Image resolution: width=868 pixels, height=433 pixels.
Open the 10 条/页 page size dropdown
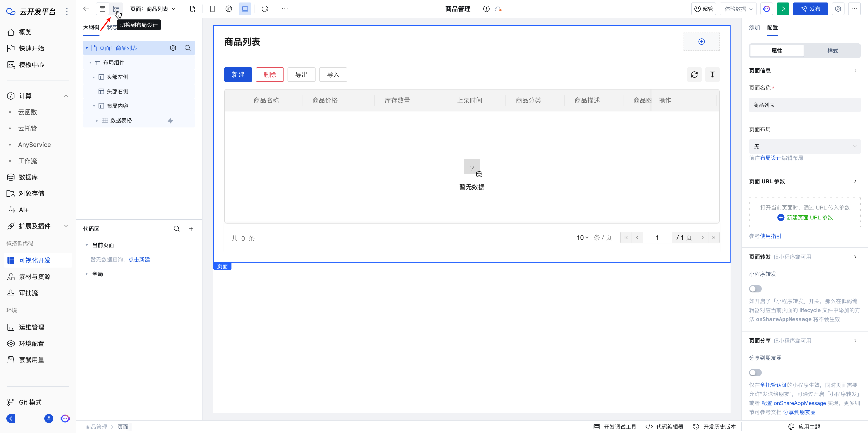(x=582, y=238)
